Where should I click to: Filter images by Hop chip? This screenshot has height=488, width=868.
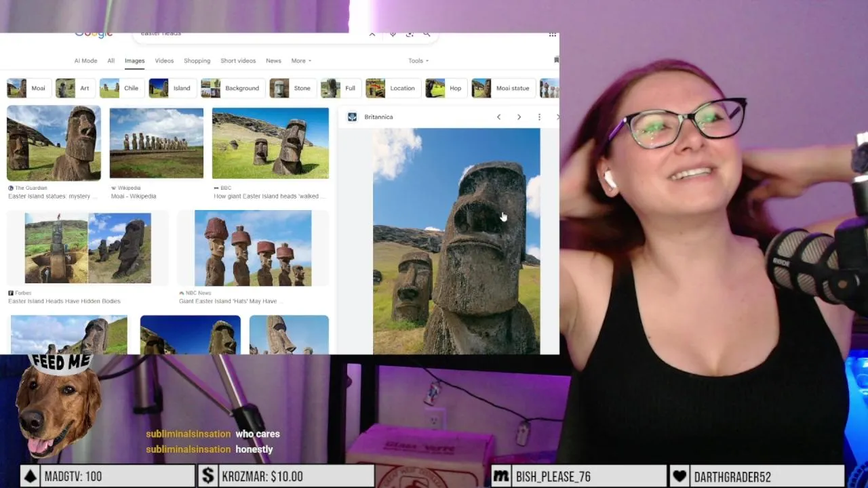coord(445,88)
